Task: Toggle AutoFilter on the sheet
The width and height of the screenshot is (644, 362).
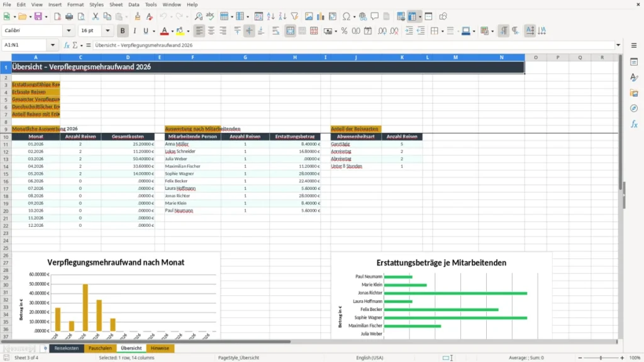Action: (x=294, y=16)
